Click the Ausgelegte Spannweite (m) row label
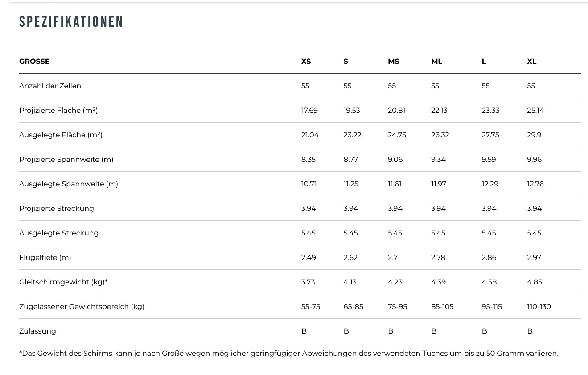This screenshot has width=588, height=375. point(68,184)
